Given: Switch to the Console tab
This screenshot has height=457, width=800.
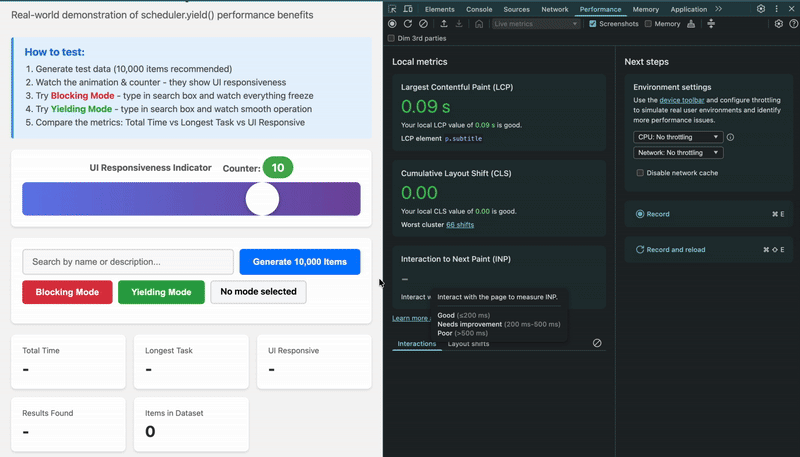Looking at the screenshot, I should (479, 9).
